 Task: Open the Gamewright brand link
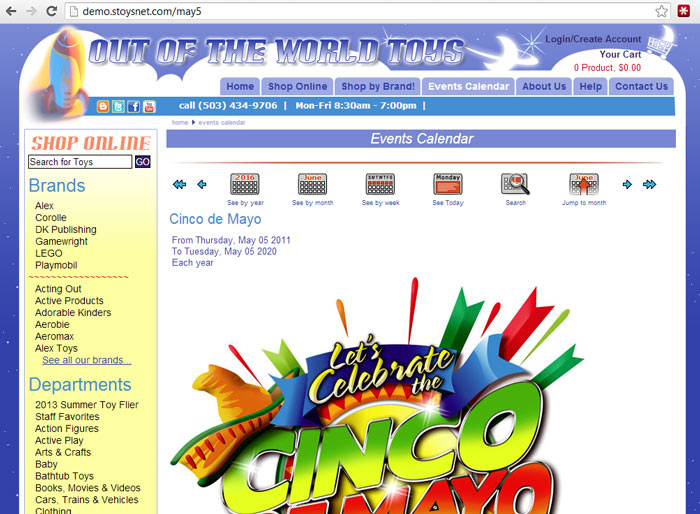pyautogui.click(x=62, y=242)
